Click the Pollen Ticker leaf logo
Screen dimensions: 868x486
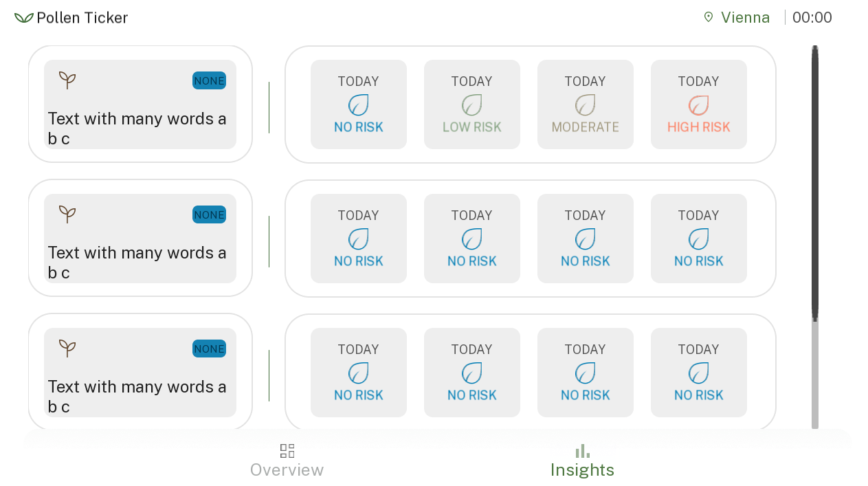tap(23, 18)
